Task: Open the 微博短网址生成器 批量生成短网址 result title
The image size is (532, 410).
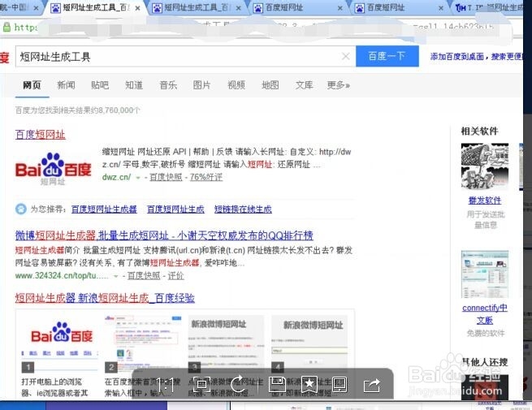Action: tap(164, 235)
